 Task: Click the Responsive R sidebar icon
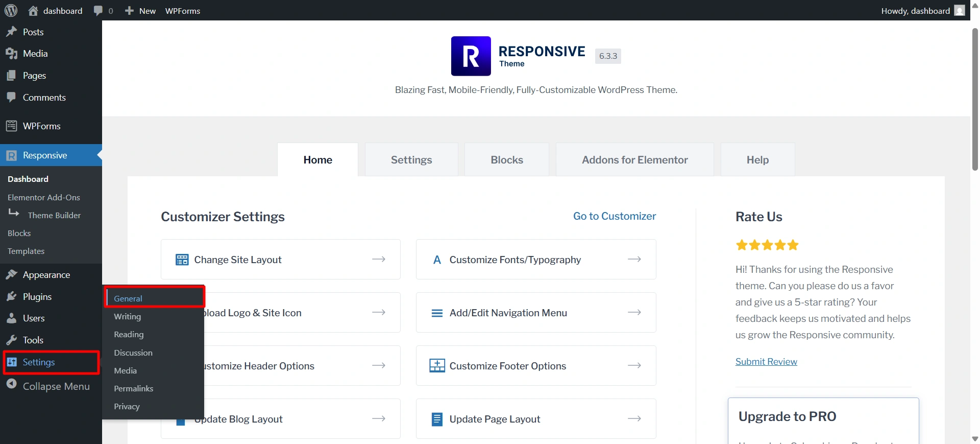pyautogui.click(x=12, y=155)
